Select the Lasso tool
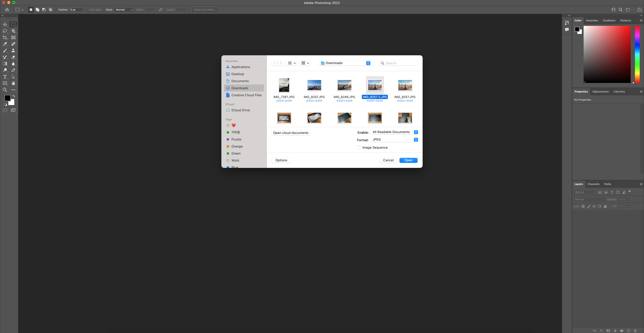Screen dimensions: 644x333 [x=5, y=31]
